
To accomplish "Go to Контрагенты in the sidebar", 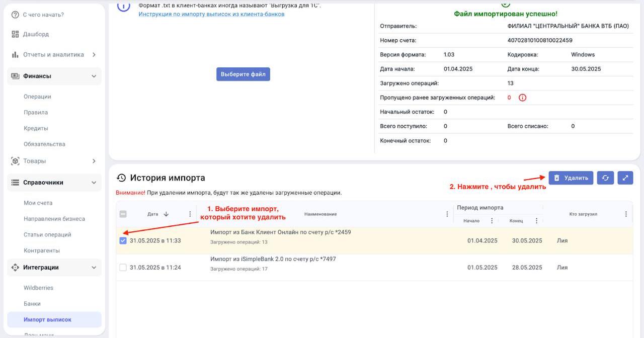I will pyautogui.click(x=42, y=250).
